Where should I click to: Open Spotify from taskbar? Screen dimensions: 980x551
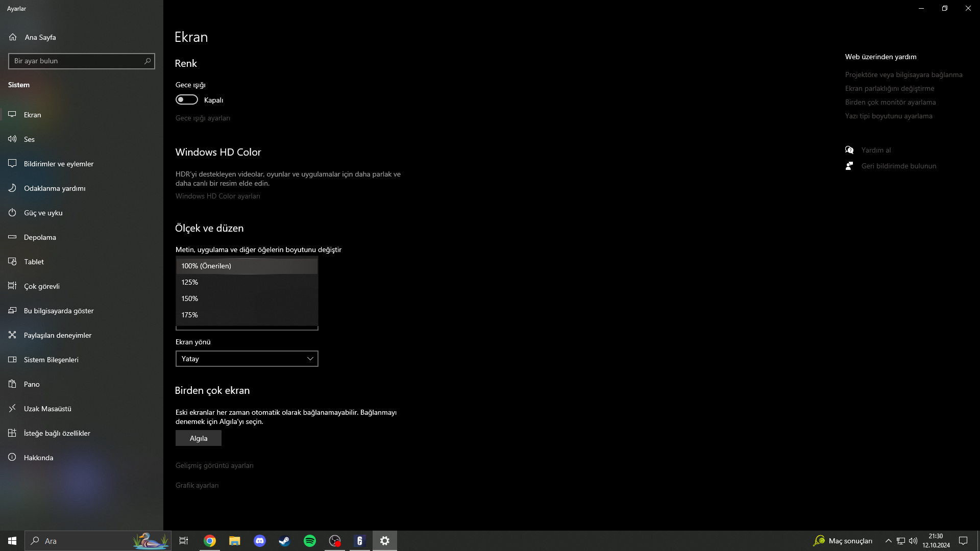point(309,541)
